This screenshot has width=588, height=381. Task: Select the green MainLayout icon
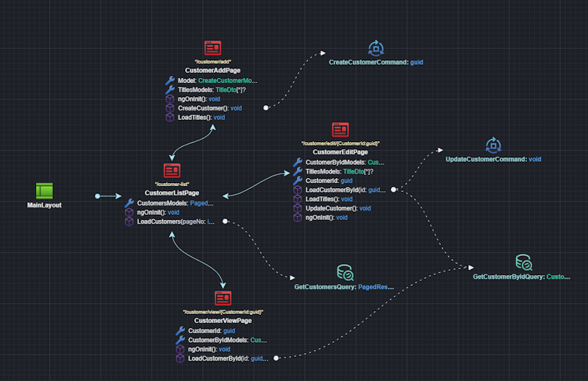[44, 190]
